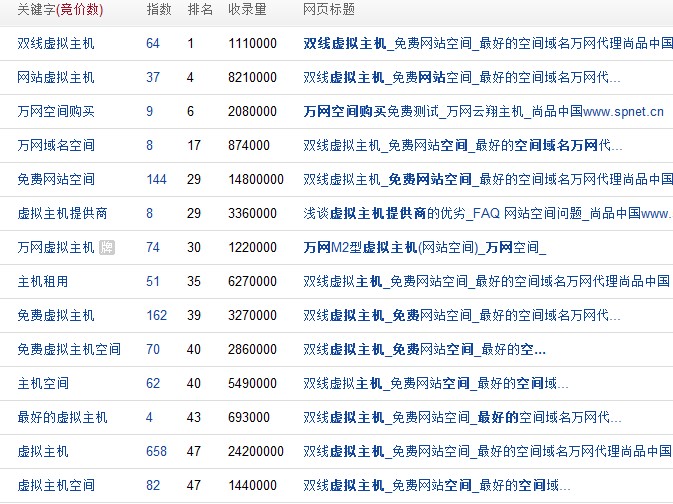
Task: Open the page title in the 5490000 row
Action: click(x=436, y=383)
